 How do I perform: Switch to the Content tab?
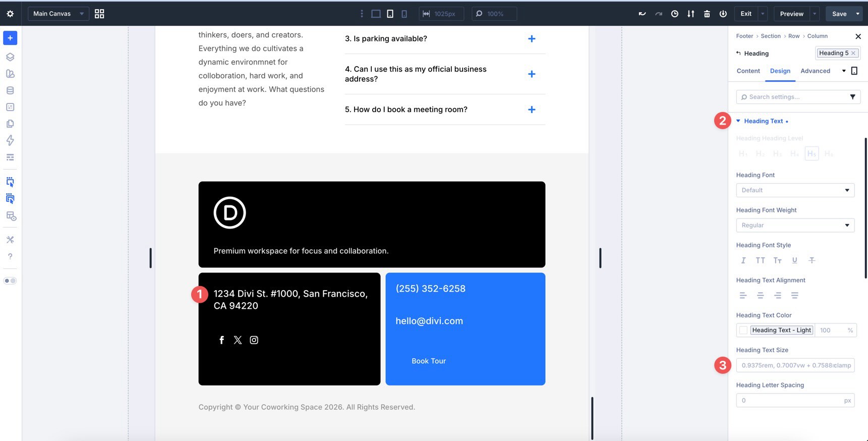(x=748, y=71)
